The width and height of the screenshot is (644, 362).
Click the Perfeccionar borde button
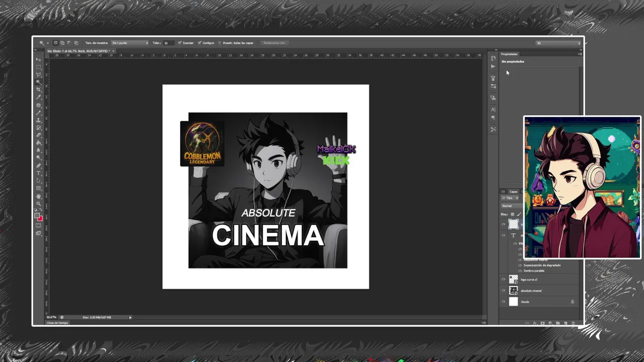pos(276,43)
